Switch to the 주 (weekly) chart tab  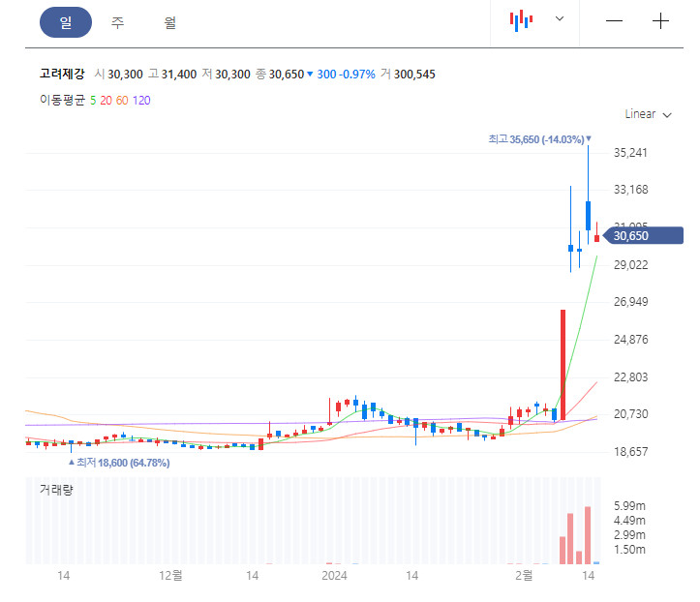117,22
